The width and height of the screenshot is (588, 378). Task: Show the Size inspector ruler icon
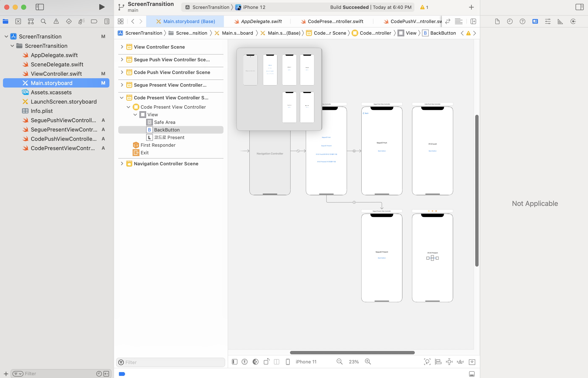click(x=560, y=21)
